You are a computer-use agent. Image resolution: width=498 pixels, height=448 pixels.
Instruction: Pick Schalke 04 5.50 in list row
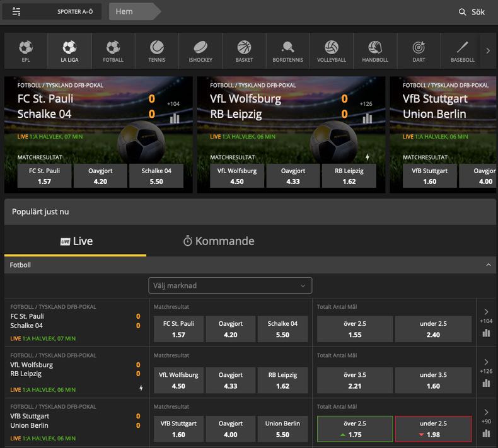tap(282, 329)
